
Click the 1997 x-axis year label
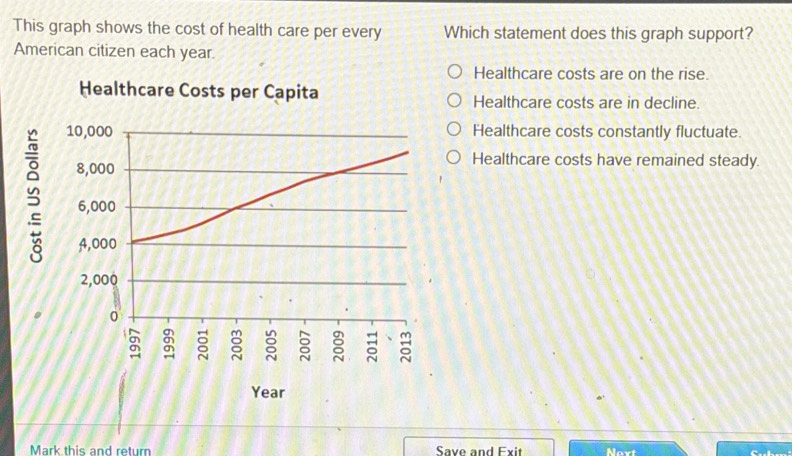[x=135, y=343]
